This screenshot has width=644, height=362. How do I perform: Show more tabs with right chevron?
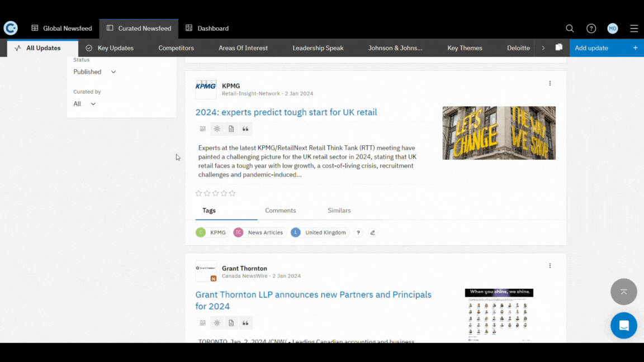pos(543,48)
